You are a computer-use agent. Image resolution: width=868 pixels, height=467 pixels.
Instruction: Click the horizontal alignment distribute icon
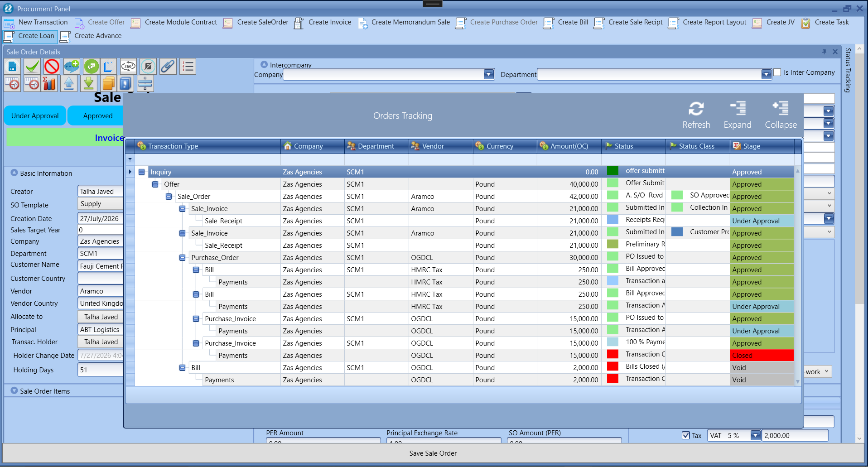pyautogui.click(x=145, y=83)
